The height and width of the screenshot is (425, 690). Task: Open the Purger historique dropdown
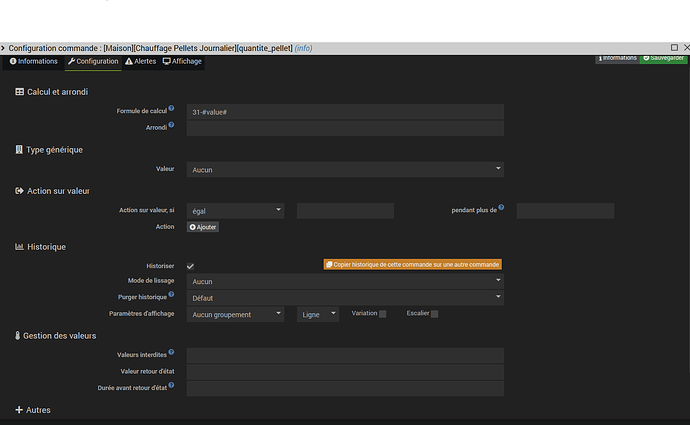(345, 298)
